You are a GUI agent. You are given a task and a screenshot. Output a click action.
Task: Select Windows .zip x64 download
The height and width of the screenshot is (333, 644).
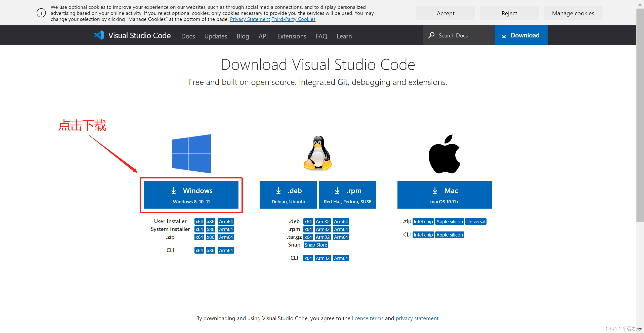199,237
